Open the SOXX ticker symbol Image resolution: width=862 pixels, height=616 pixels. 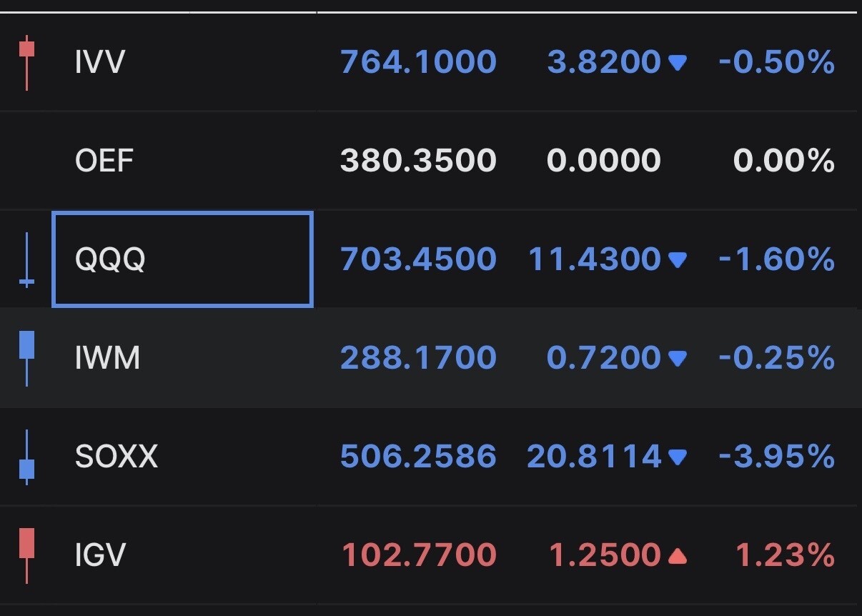tap(117, 456)
